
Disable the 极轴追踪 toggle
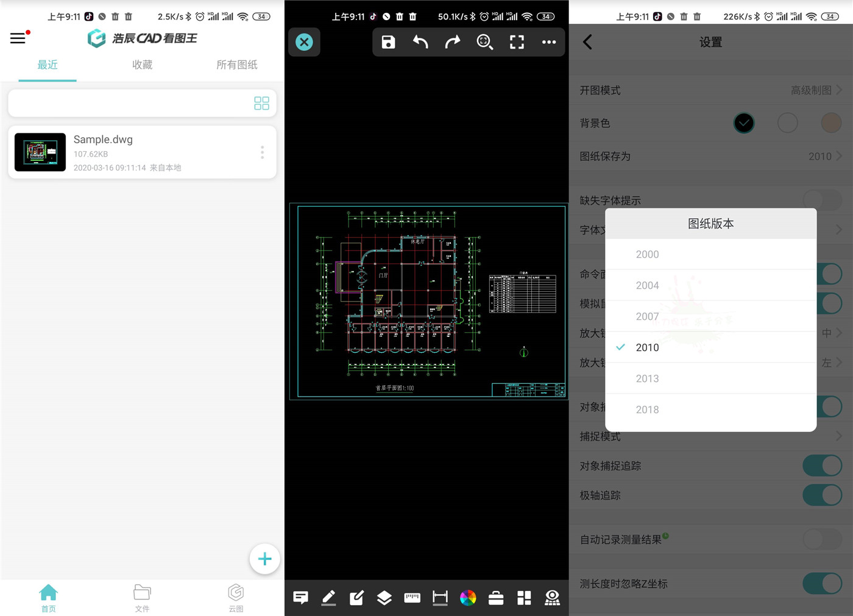click(822, 495)
